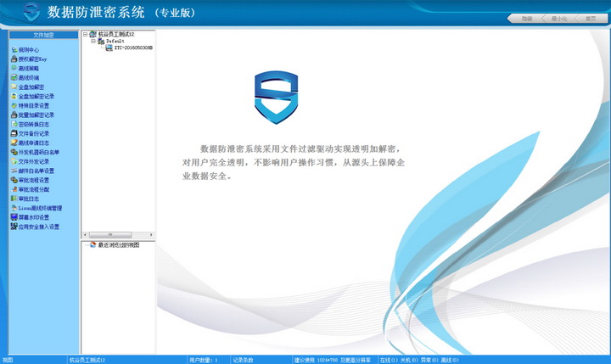The height and width of the screenshot is (364, 611).
Task: Click online status counts in status bar
Action: click(419, 360)
